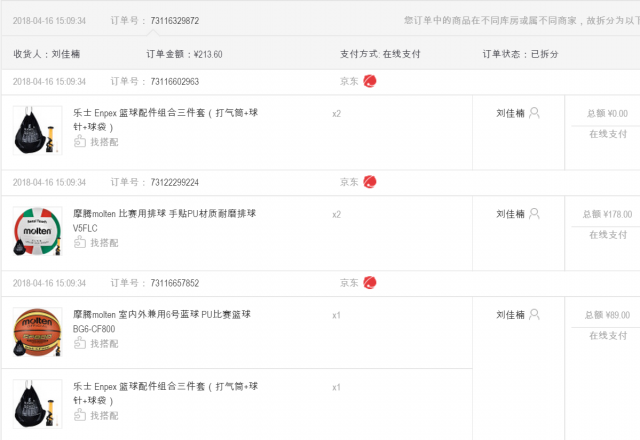Open the Enpex set thumbnail with quantity x1
640x440 pixels.
(x=38, y=404)
